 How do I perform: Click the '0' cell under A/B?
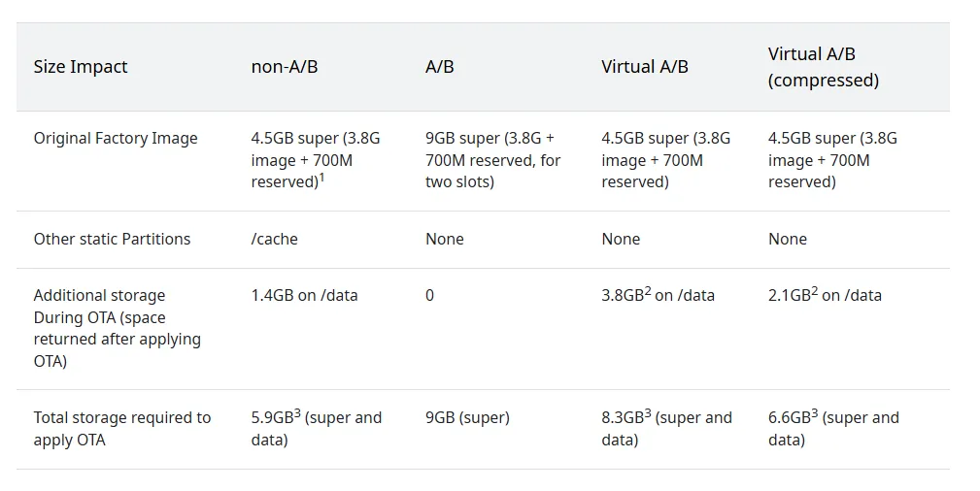coord(429,296)
